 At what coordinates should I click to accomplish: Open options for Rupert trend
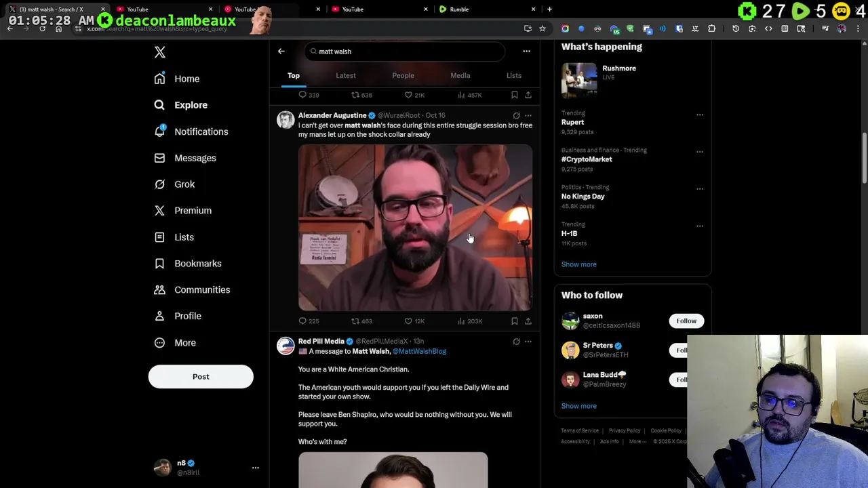pyautogui.click(x=700, y=115)
